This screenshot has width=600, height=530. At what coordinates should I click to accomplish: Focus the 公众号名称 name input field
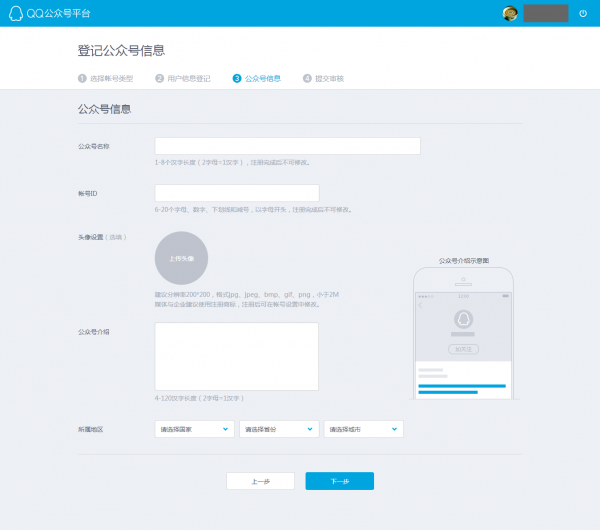pyautogui.click(x=287, y=146)
